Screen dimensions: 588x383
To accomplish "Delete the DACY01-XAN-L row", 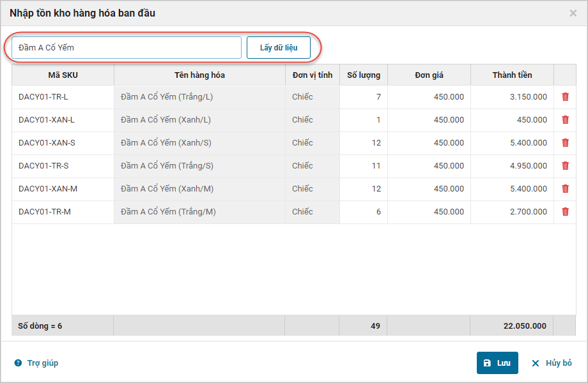I will (565, 120).
